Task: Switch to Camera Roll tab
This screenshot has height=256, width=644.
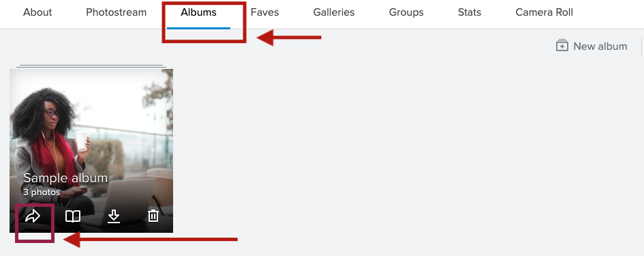Action: tap(545, 12)
